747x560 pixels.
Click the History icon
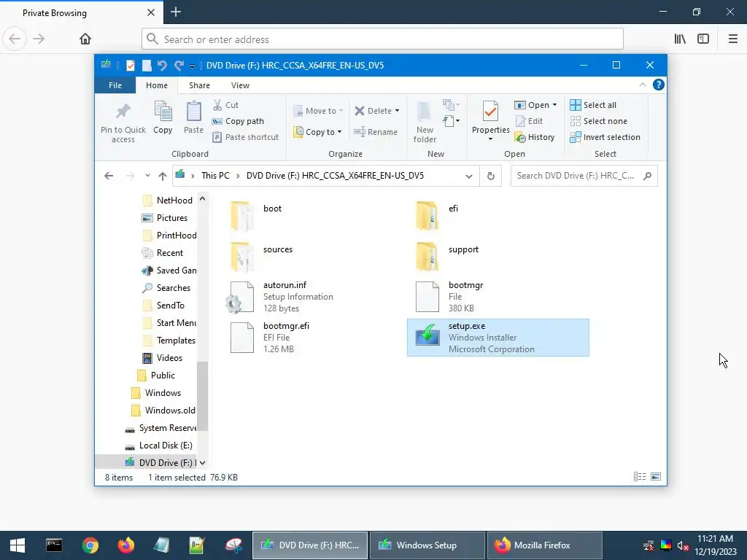(519, 137)
